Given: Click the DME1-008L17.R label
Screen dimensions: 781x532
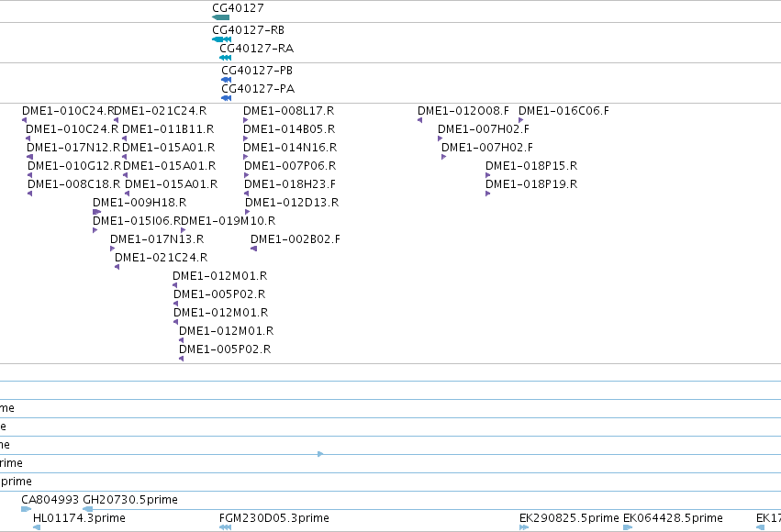Looking at the screenshot, I should point(289,110).
